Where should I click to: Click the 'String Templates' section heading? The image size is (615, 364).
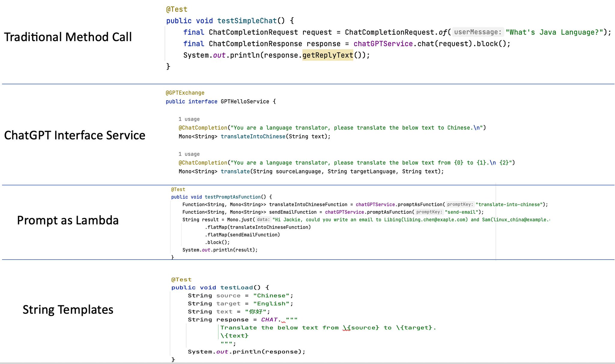pos(68,309)
